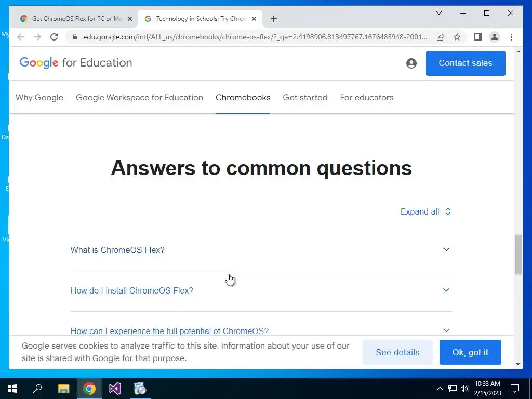Open the browser side panel icon
Viewport: 532px width, 399px height.
point(478,37)
